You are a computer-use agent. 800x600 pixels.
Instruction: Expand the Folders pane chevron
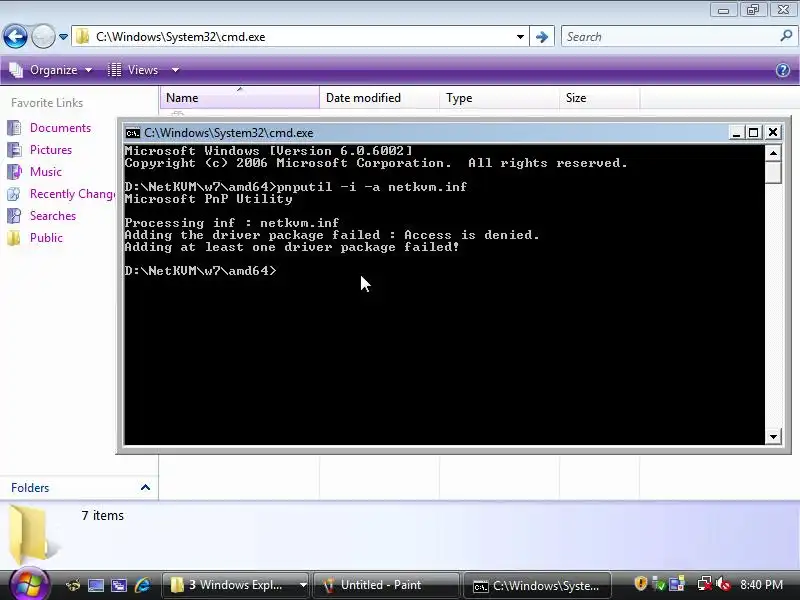(145, 487)
